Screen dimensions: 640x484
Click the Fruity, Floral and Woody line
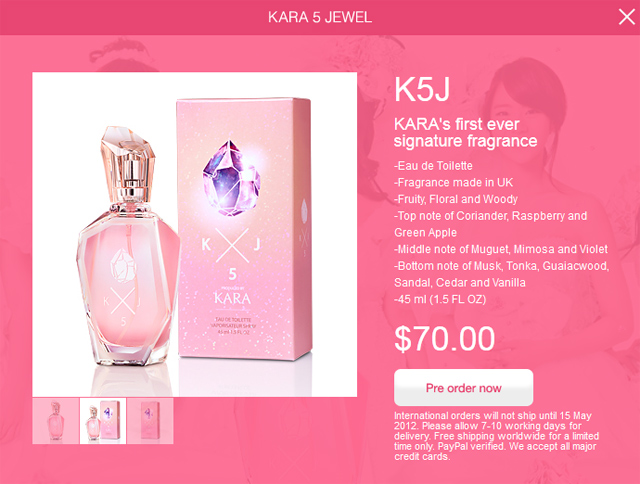[456, 199]
